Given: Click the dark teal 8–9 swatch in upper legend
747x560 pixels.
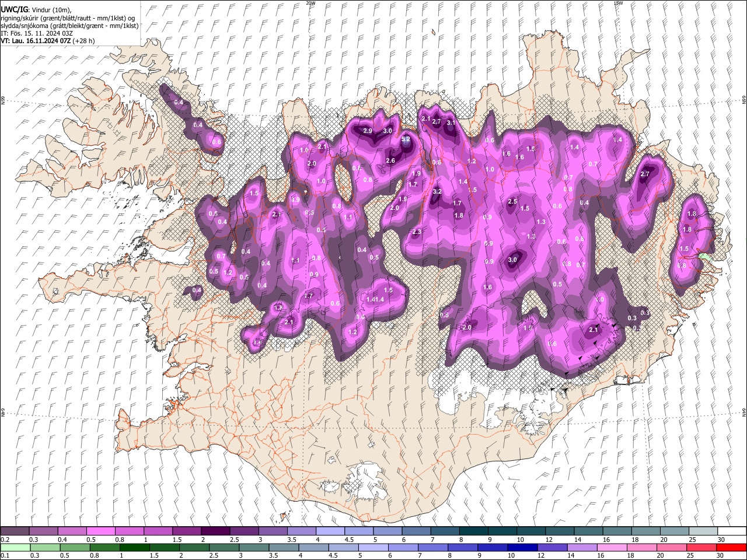Looking at the screenshot, I should (473, 531).
